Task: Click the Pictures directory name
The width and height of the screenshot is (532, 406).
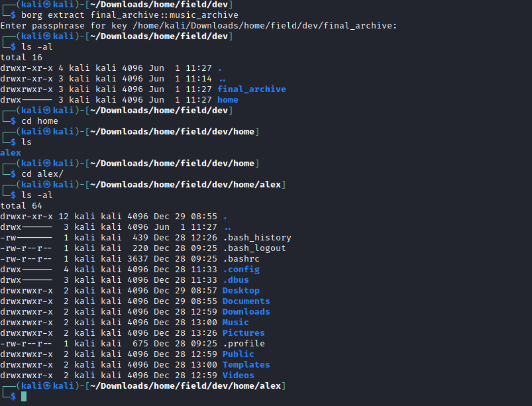Action: pyautogui.click(x=243, y=333)
